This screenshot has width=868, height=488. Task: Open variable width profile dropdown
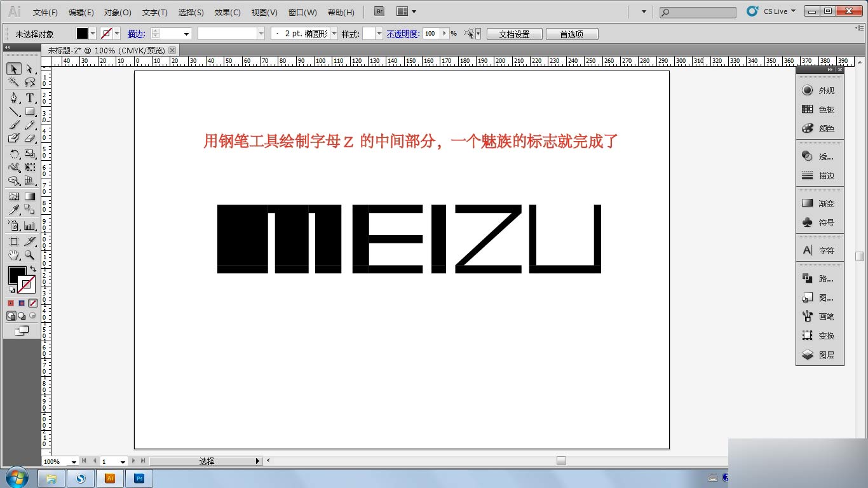261,34
